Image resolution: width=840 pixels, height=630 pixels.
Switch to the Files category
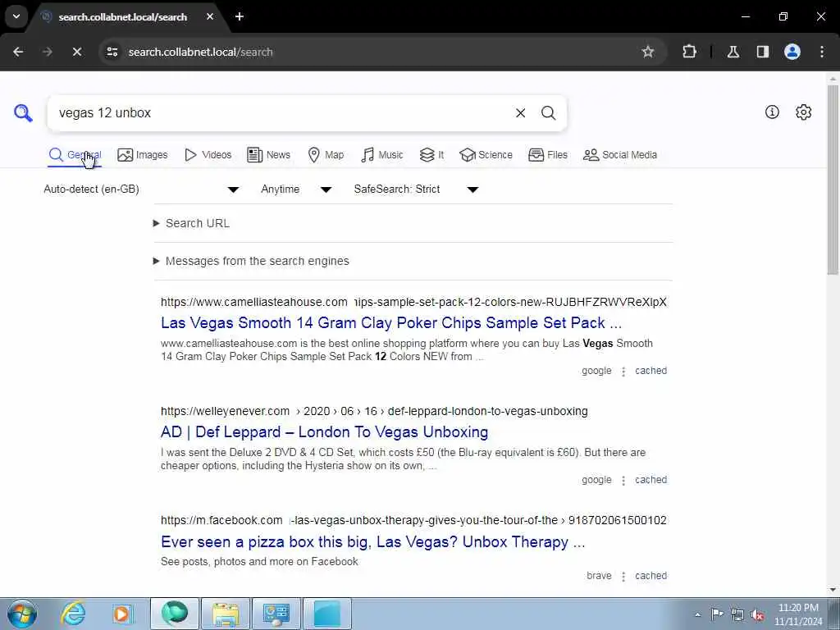click(547, 155)
